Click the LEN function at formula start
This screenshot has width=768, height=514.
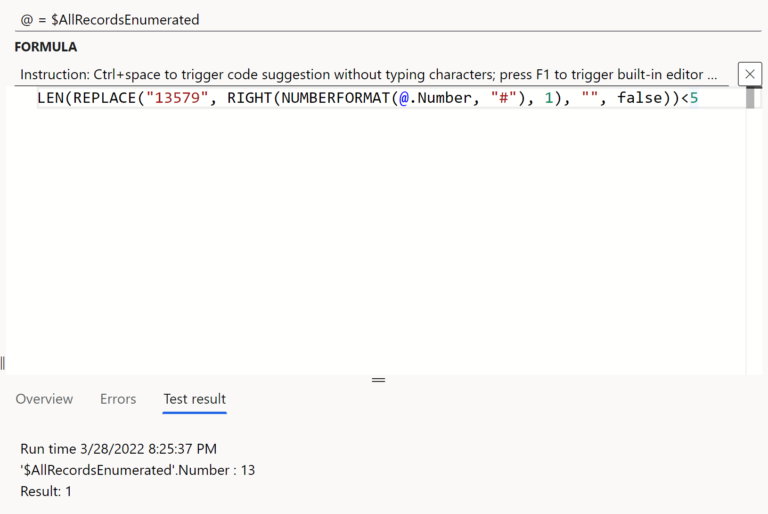(51, 98)
